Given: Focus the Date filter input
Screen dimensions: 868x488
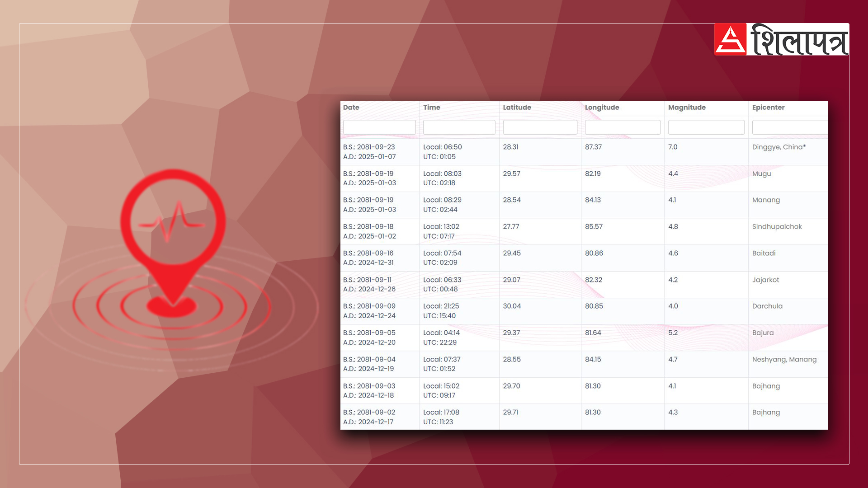Looking at the screenshot, I should (379, 127).
